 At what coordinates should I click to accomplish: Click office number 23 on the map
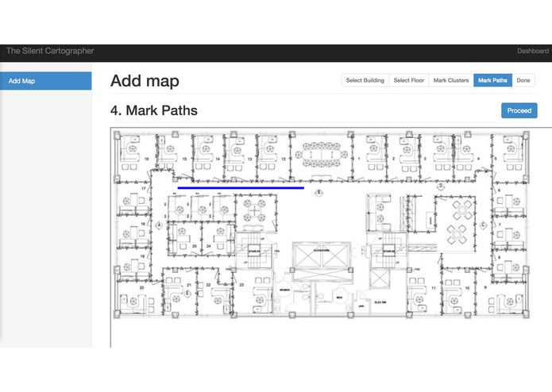click(x=241, y=285)
